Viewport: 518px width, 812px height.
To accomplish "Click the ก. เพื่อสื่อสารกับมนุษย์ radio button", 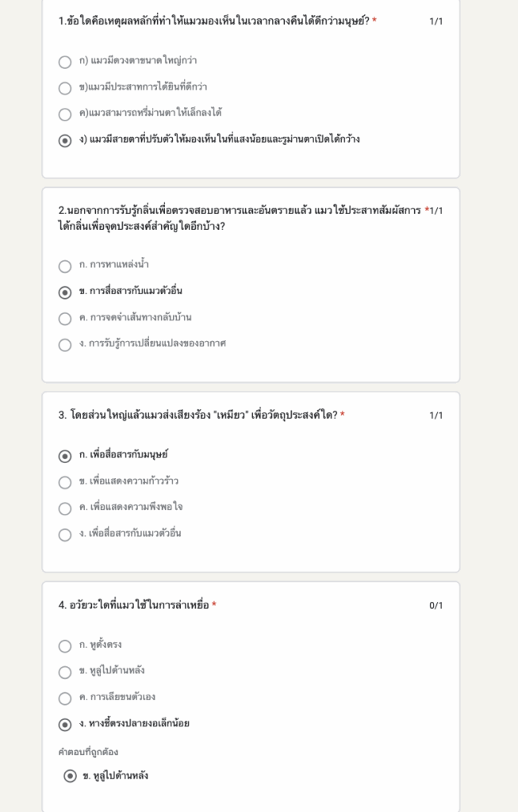I will [x=65, y=456].
